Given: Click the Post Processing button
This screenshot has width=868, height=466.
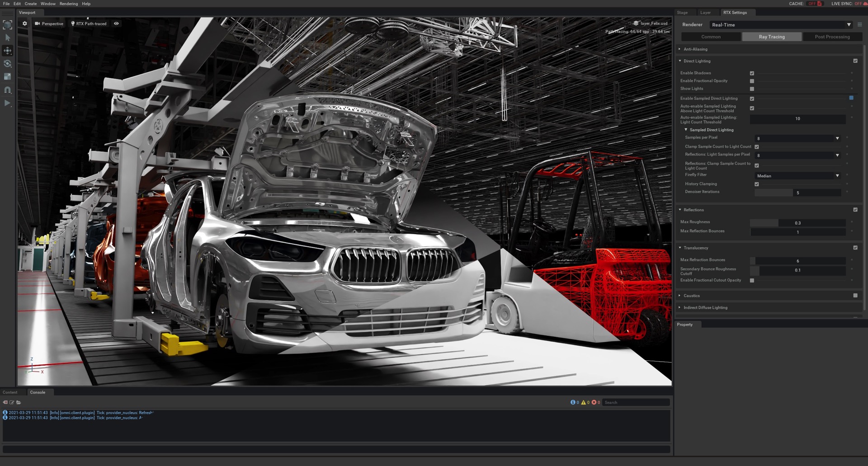Looking at the screenshot, I should click(x=832, y=37).
